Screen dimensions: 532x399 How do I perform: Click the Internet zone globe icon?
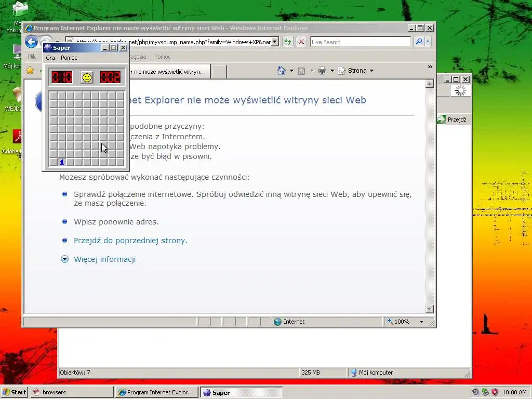point(277,322)
